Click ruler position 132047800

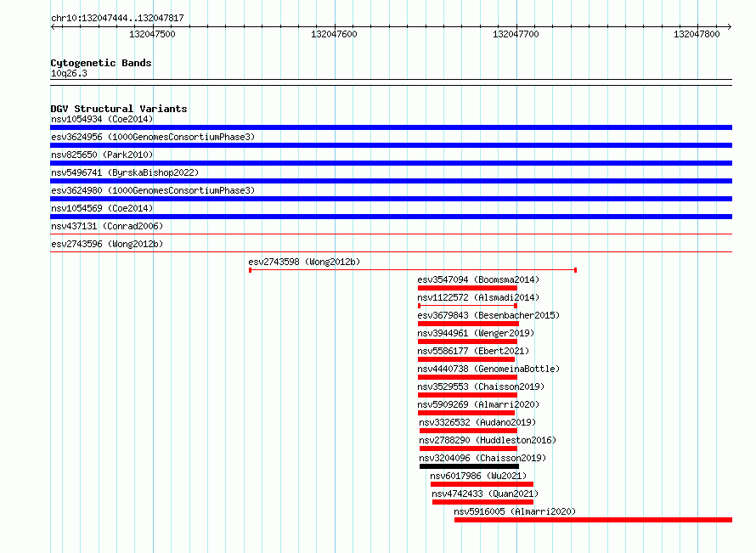(x=697, y=34)
